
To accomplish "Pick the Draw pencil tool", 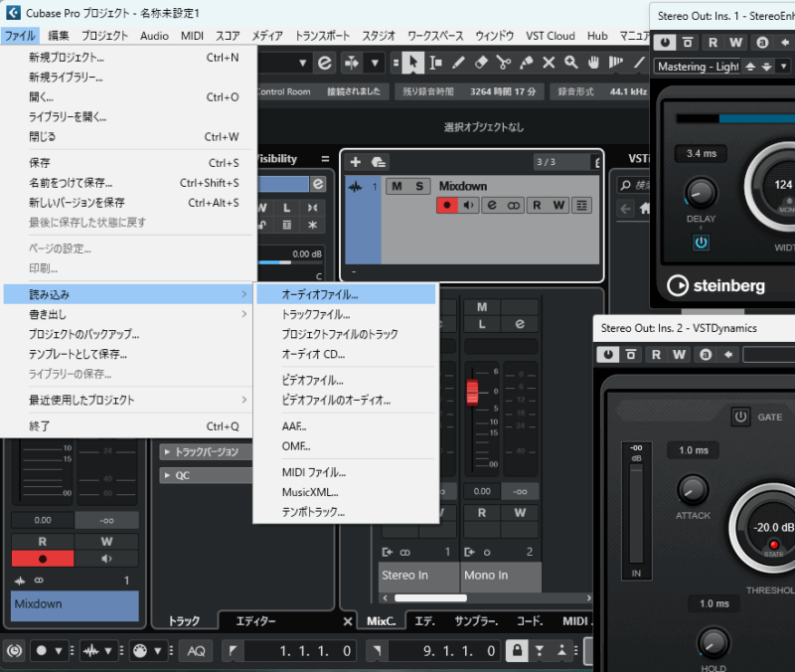I will coord(458,63).
